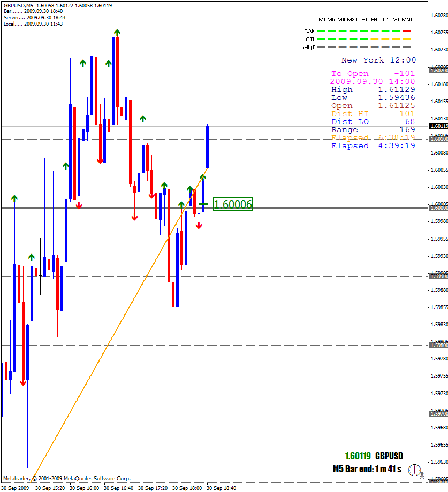Click the '30 Sep 17:20' time axis label
Image resolution: width=448 pixels, height=492 pixels.
153,488
